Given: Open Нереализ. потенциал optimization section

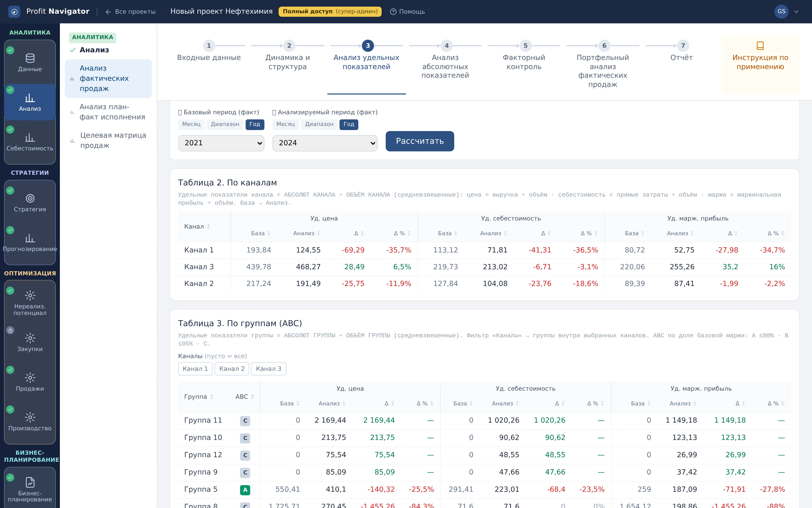Looking at the screenshot, I should [30, 303].
